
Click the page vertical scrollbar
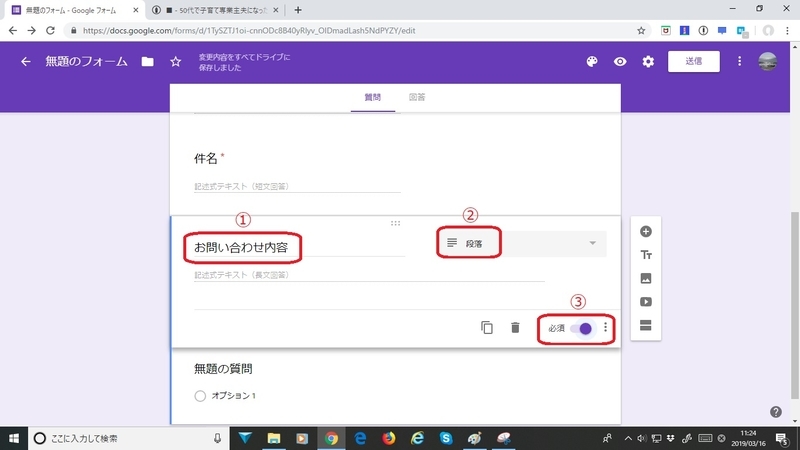[x=794, y=306]
